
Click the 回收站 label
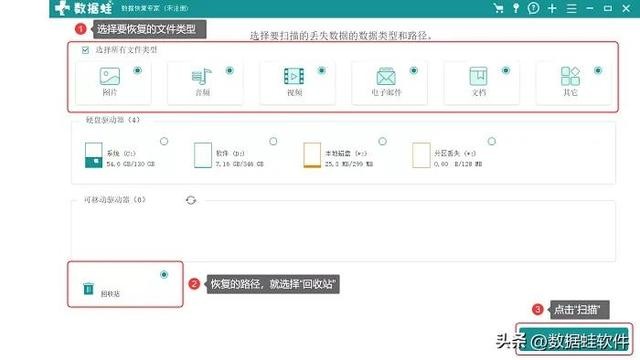110,293
